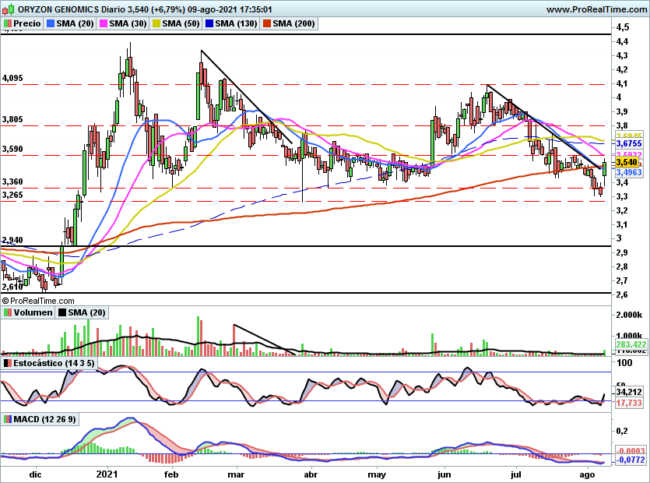Click the Volumen bars icon
Viewport: 650px width, 483px height.
[x=8, y=313]
